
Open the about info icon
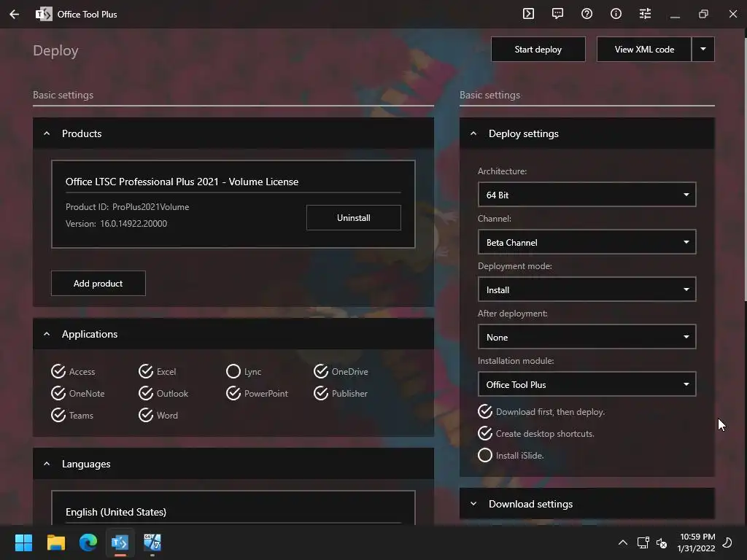(616, 14)
